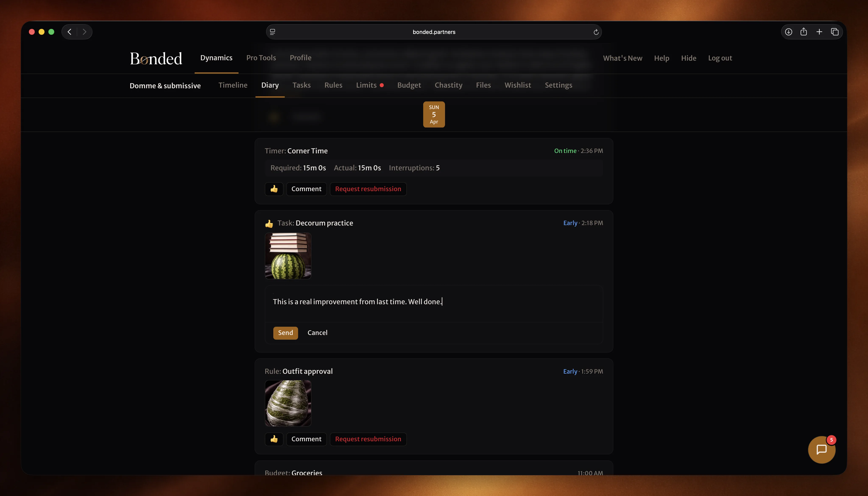
Task: Give a thumbs up to Outfit approval entry
Action: [x=274, y=439]
